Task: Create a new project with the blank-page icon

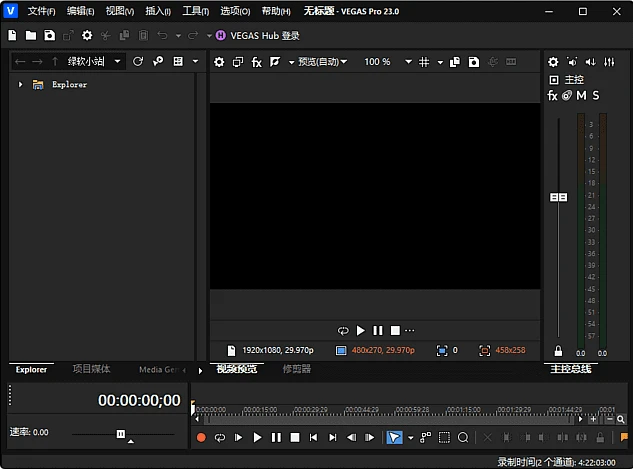Action: 12,36
